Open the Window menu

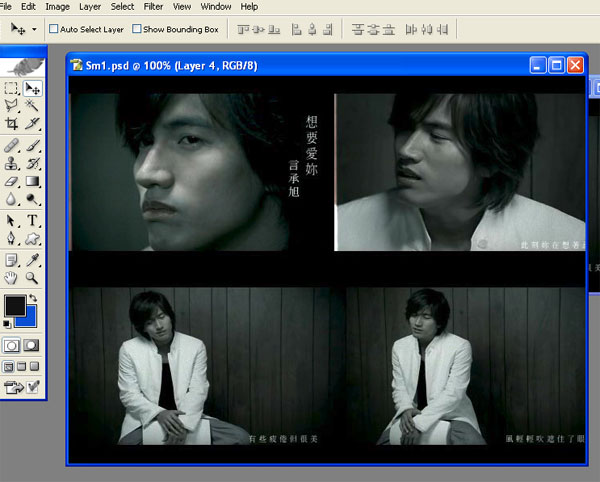[216, 7]
